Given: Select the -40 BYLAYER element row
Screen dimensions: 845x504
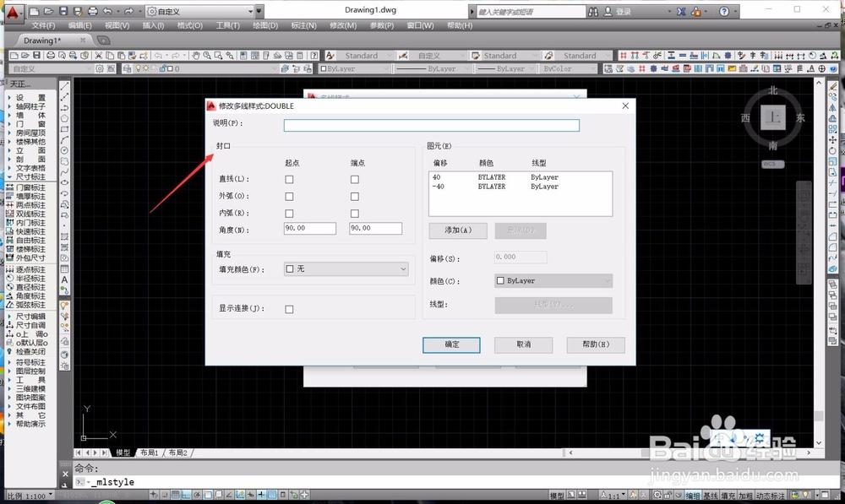Looking at the screenshot, I should tap(521, 187).
